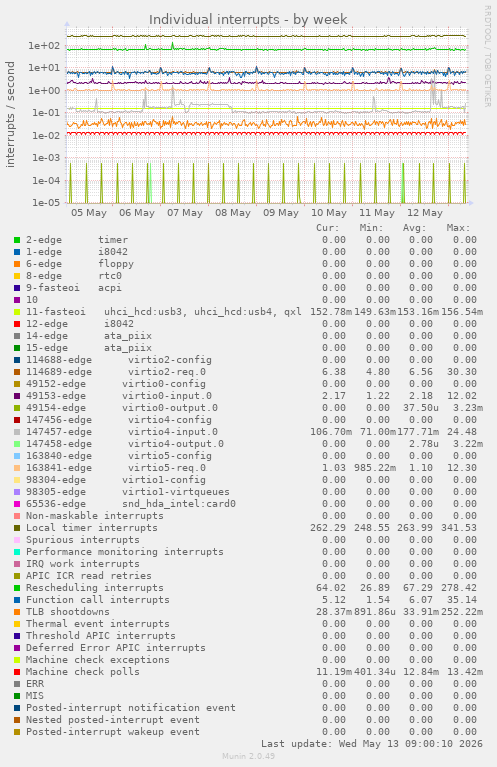Click the RRDTOOL / TOBI OETIKER vertical watermark
Image resolution: width=497 pixels, height=767 pixels.
(487, 56)
